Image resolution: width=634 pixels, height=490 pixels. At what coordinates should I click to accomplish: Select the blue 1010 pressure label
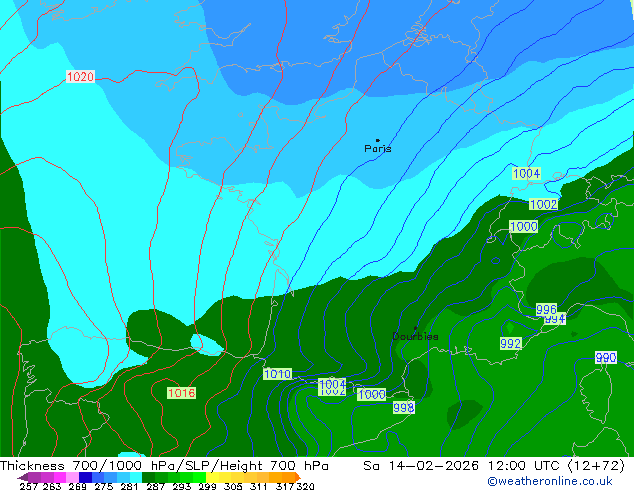pos(277,374)
